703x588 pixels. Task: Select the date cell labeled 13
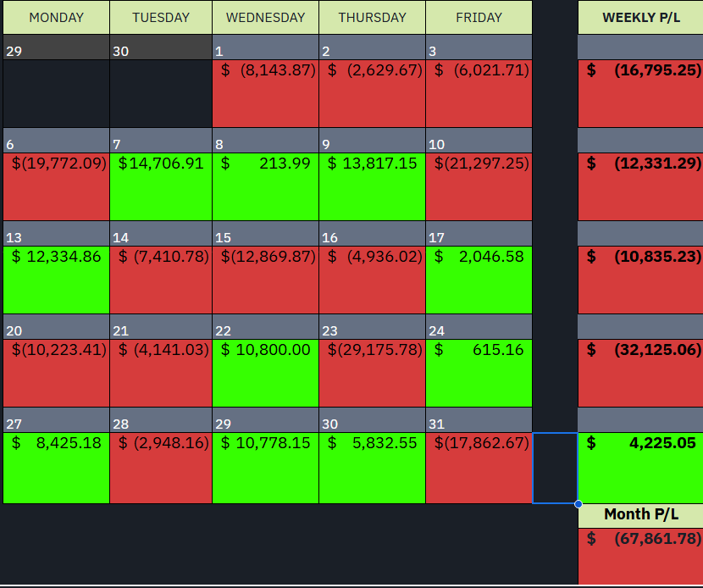(x=56, y=234)
